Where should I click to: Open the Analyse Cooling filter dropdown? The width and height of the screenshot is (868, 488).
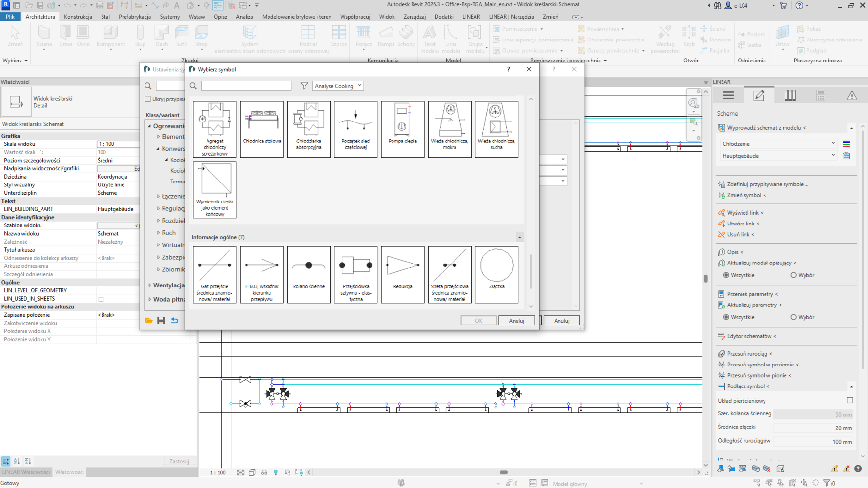tap(338, 86)
